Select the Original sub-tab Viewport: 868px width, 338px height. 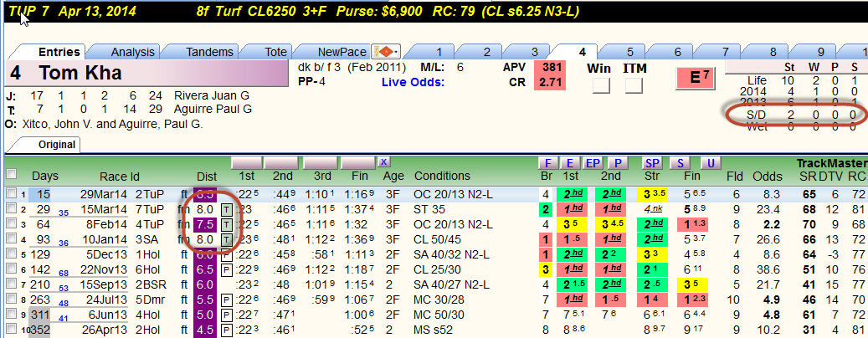(x=56, y=145)
